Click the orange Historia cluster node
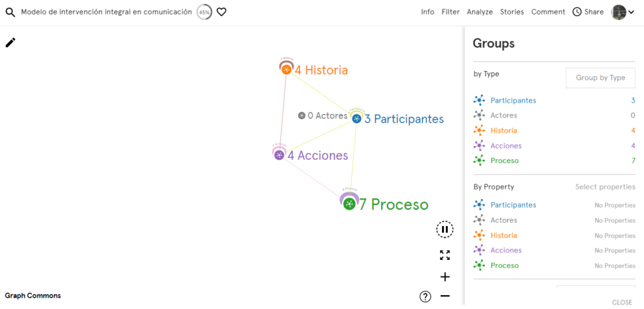The image size is (644, 309). click(x=287, y=69)
